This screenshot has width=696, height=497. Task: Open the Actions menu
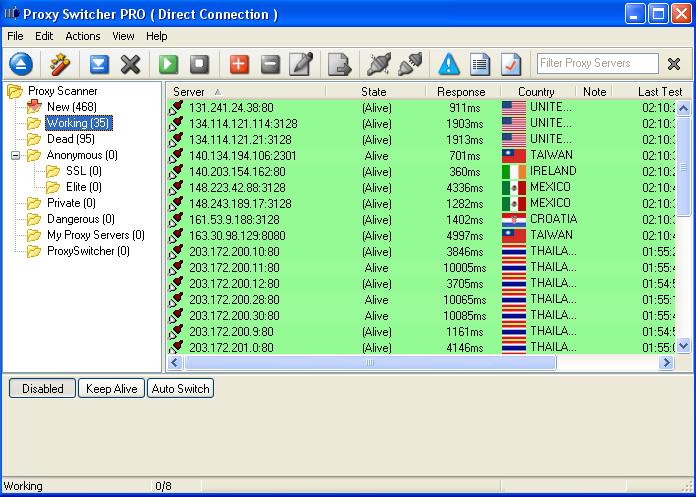pos(83,36)
